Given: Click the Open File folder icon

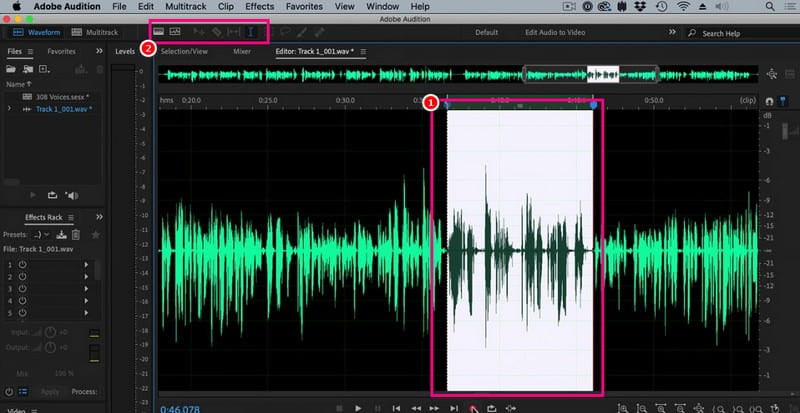Looking at the screenshot, I should click(10, 69).
